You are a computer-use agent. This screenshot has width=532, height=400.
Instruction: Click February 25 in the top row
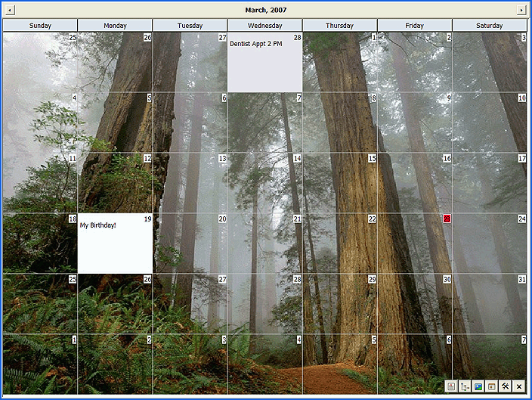[x=73, y=38]
